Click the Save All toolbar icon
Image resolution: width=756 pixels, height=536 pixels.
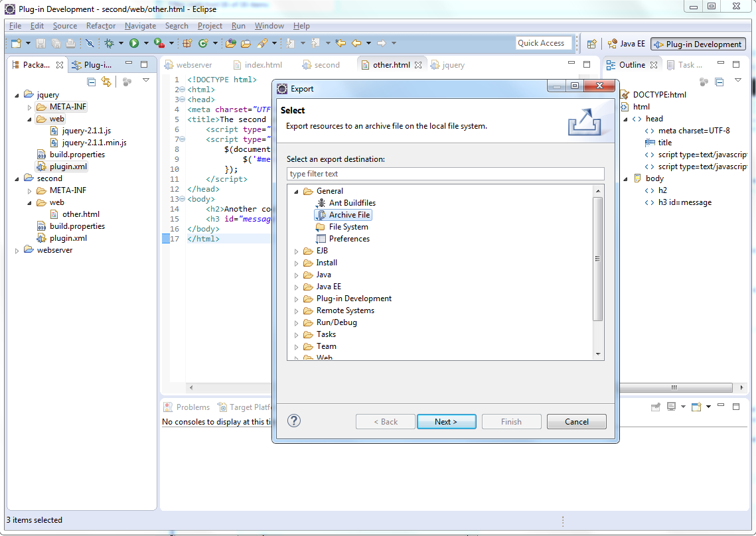click(56, 43)
